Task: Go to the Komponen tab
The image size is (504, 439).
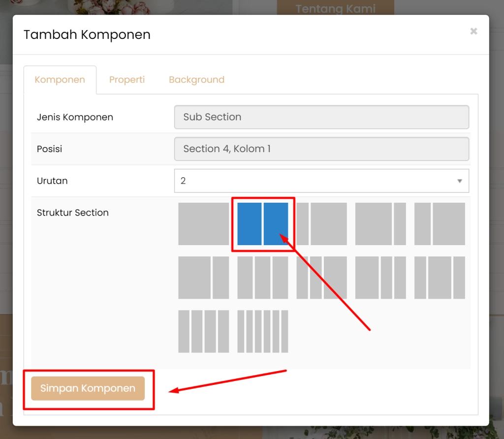Action: pos(60,80)
